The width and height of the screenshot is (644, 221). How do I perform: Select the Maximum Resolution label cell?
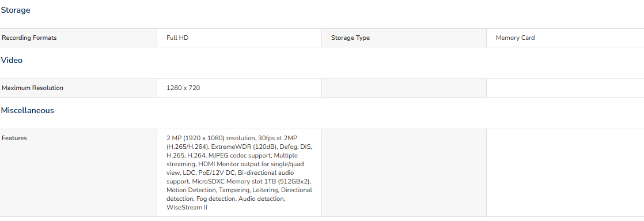pyautogui.click(x=78, y=88)
